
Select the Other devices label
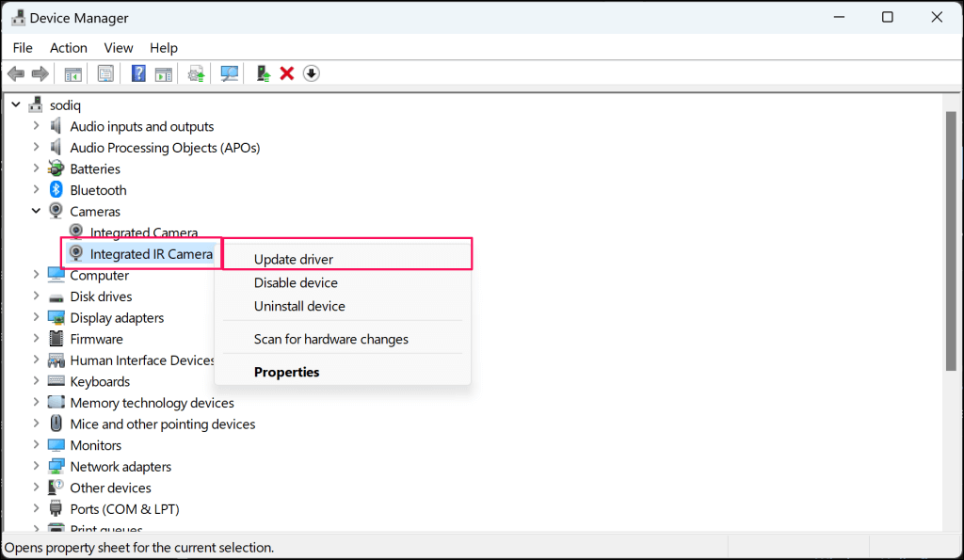pyautogui.click(x=111, y=488)
